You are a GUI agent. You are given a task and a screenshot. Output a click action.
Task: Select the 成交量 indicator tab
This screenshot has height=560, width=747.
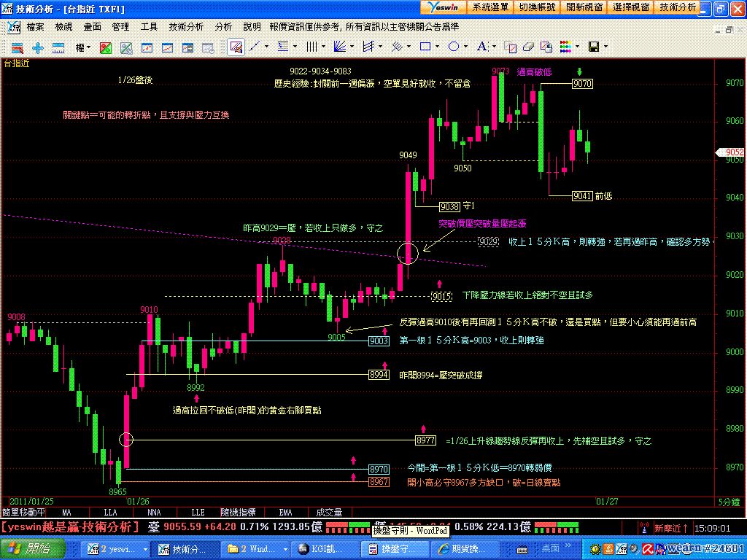coord(329,513)
